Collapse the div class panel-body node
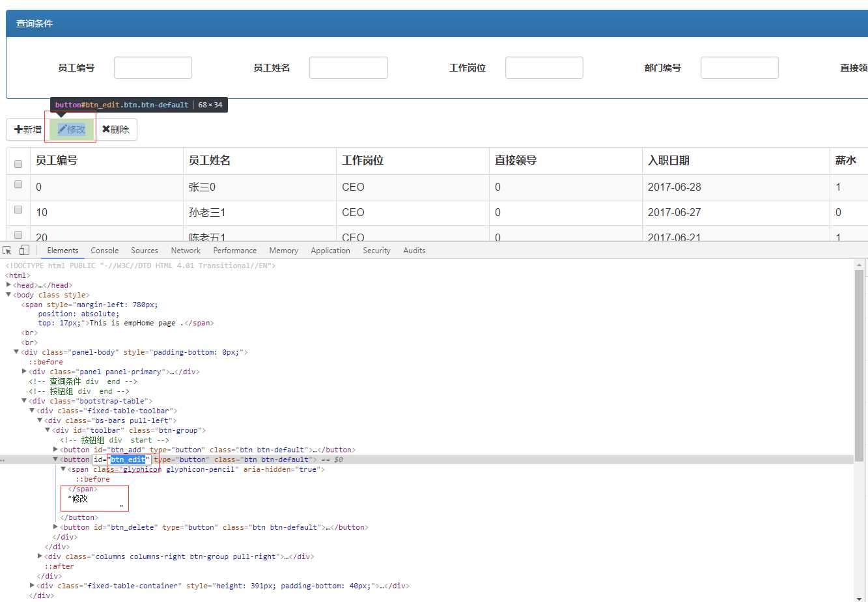 [16, 352]
